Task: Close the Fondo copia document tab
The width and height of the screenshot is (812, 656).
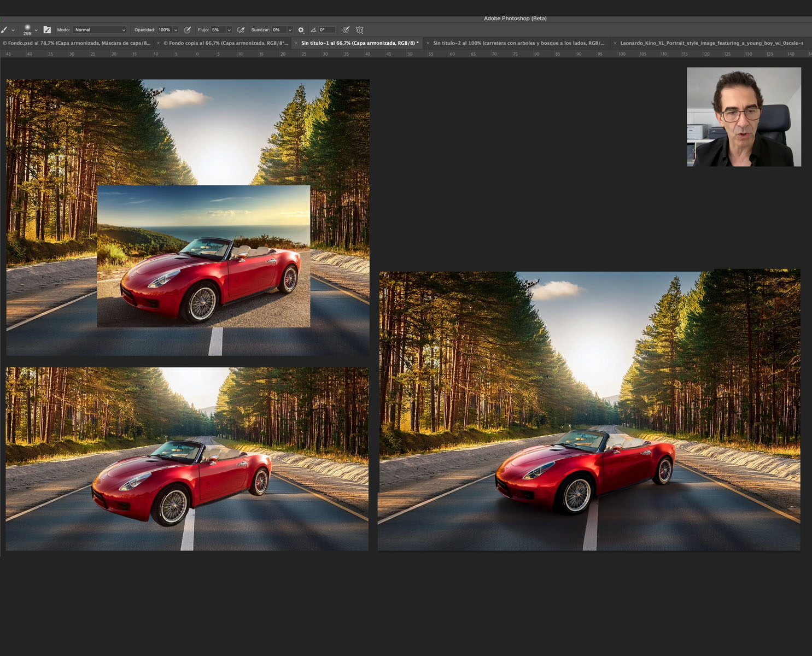Action: [x=159, y=43]
